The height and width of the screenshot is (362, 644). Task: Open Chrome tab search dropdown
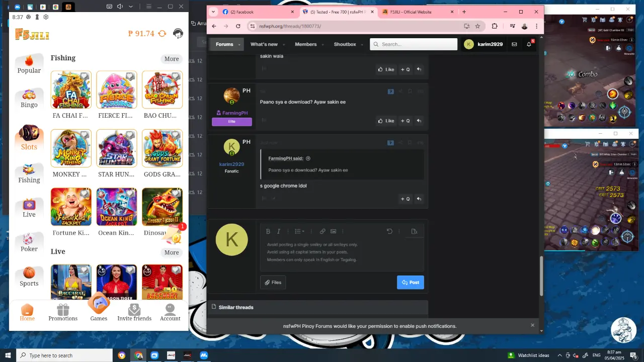pyautogui.click(x=213, y=12)
